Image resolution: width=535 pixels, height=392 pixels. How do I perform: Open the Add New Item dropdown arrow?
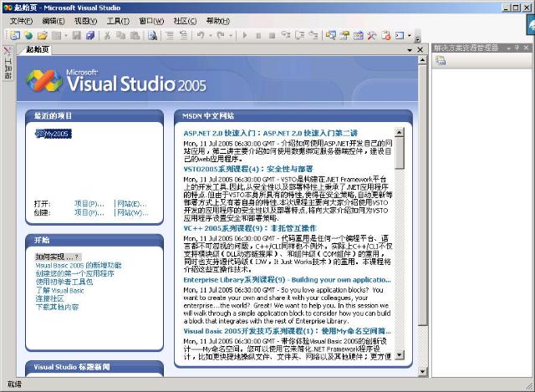tap(66, 35)
